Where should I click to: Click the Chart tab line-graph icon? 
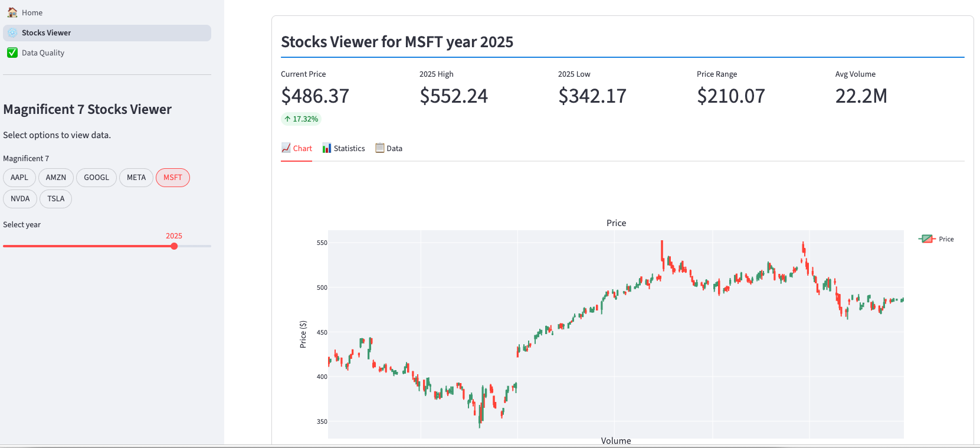[x=286, y=148]
